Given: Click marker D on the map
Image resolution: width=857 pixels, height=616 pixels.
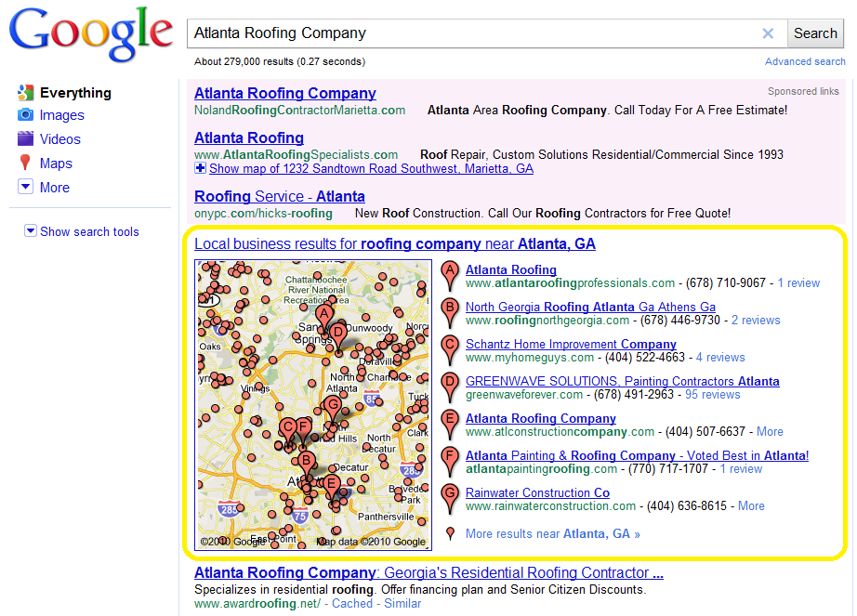Looking at the screenshot, I should click(x=337, y=334).
